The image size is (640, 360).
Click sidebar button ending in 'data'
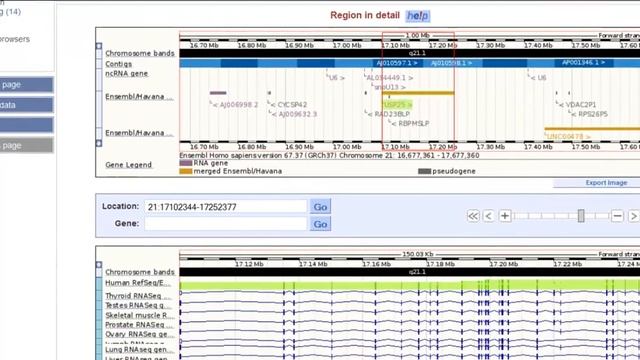tap(27, 105)
